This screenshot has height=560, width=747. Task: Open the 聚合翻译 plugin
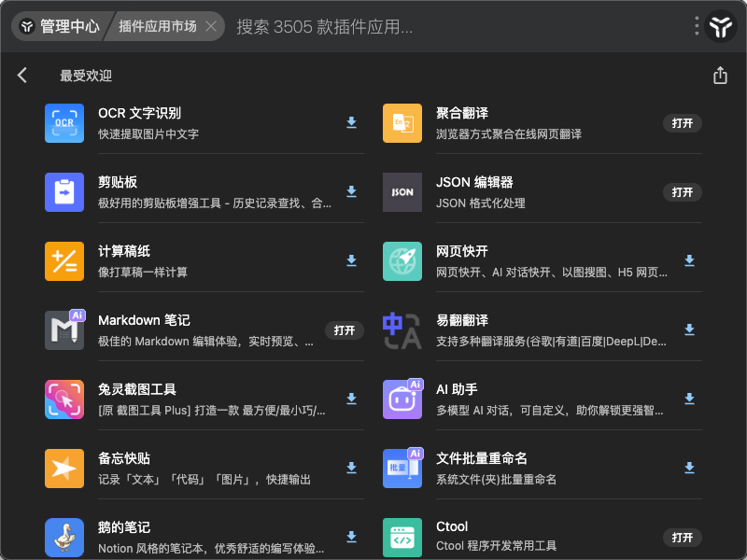click(683, 123)
